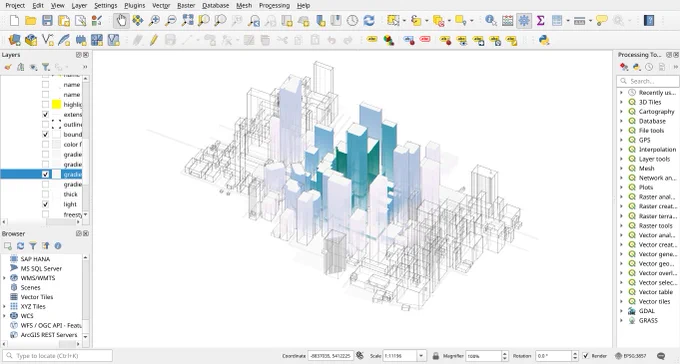Open the Vector menu
The height and width of the screenshot is (364, 680).
161,6
